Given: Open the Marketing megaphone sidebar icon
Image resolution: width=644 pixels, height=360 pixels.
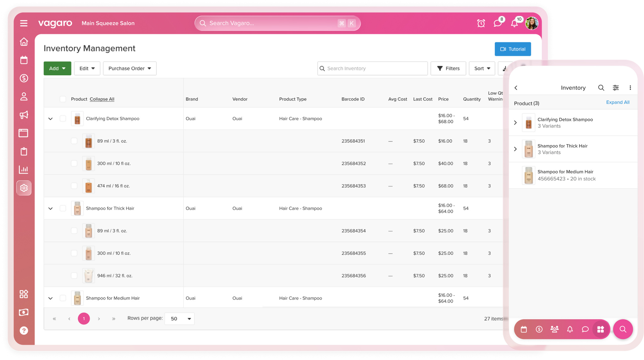Looking at the screenshot, I should (24, 115).
